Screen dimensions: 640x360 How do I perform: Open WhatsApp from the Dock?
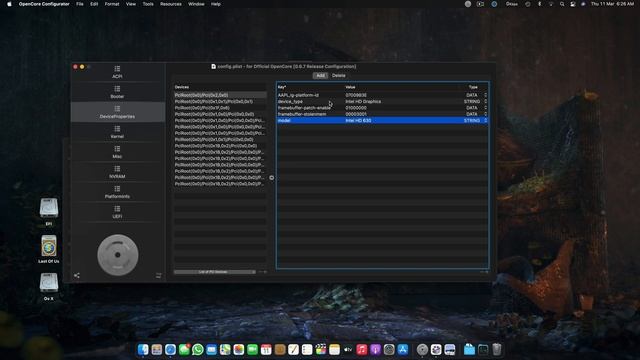[x=198, y=349]
